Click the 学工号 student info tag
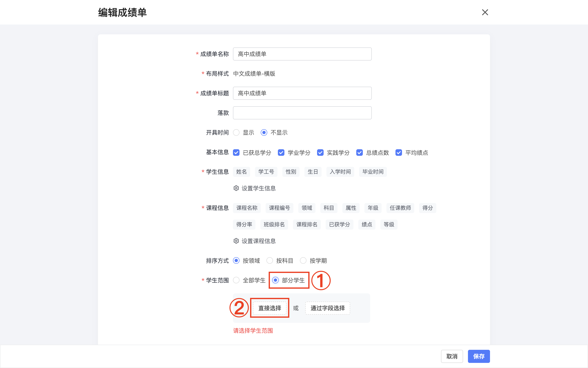The height and width of the screenshot is (368, 588). [266, 172]
